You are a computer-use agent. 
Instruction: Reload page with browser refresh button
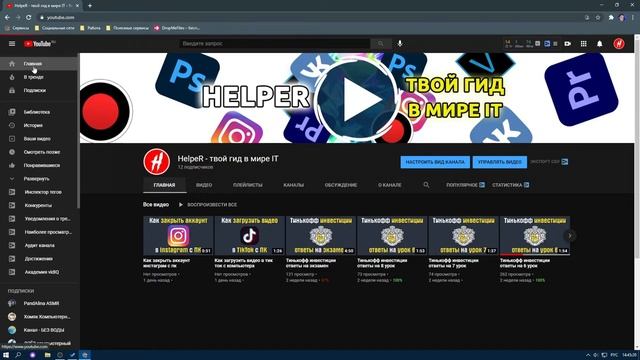point(29,18)
